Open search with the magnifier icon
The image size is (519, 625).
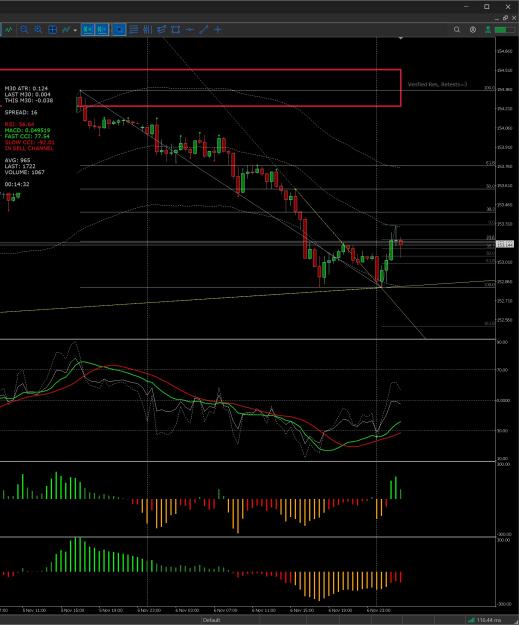[x=457, y=29]
